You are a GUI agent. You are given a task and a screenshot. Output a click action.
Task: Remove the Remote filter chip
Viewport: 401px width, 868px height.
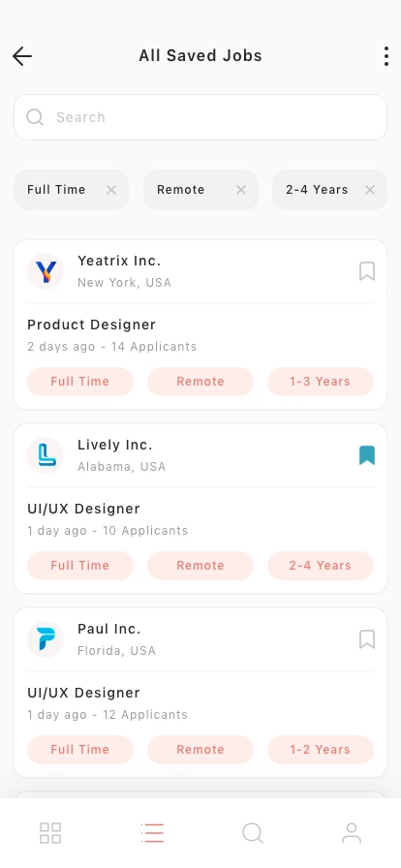(x=241, y=190)
